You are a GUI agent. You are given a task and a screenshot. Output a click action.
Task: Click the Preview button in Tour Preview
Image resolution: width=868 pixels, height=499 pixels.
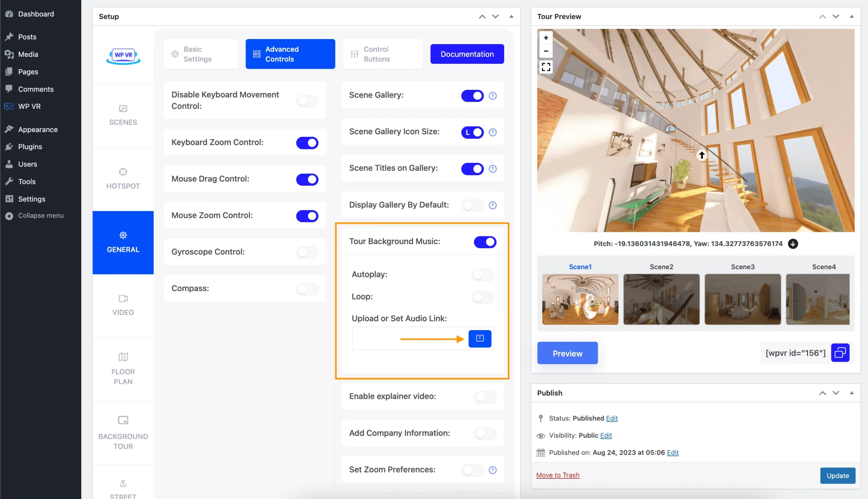click(x=567, y=352)
